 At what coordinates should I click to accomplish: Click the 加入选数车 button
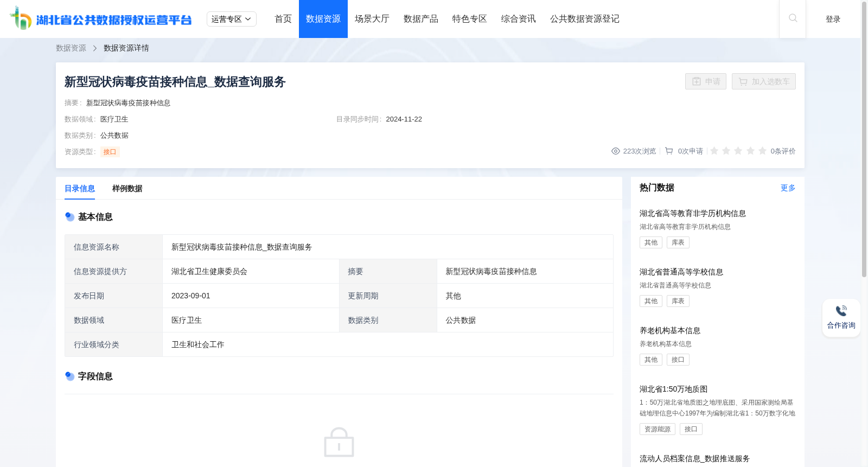(764, 81)
